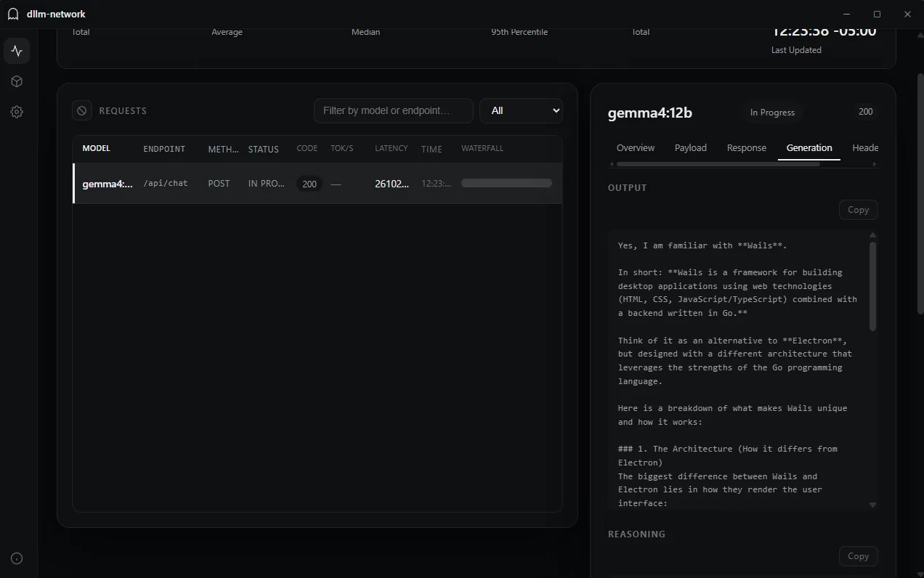Click the OUTPUT section label
The height and width of the screenshot is (578, 924).
point(627,187)
